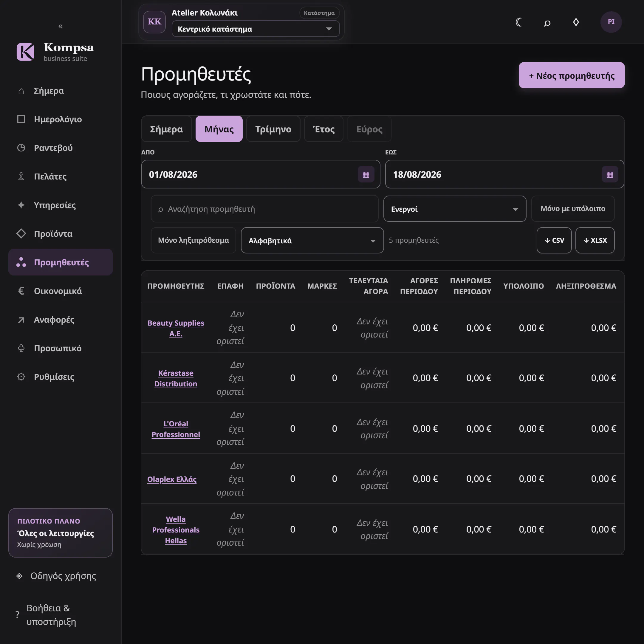Toggle the Μόνο ληξιπρόθεσμα filter
The width and height of the screenshot is (644, 644).
pos(193,240)
